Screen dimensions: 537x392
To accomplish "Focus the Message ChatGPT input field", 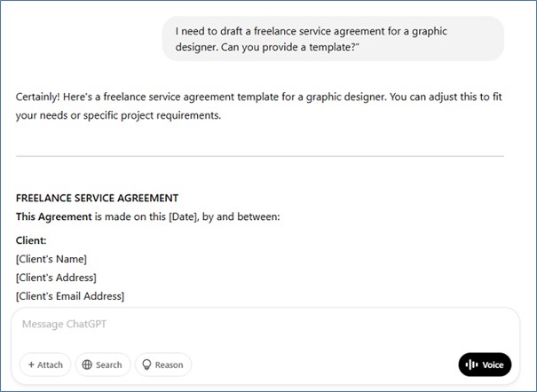I will tap(222, 325).
